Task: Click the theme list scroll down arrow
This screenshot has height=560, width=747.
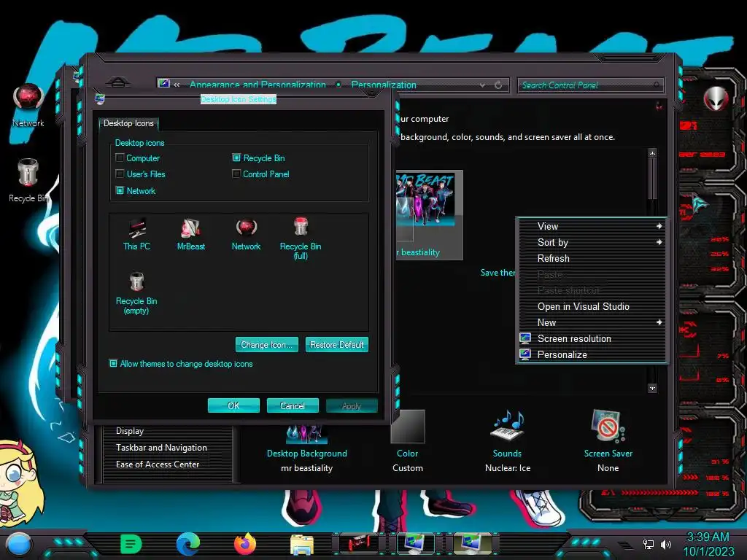Action: (x=652, y=388)
